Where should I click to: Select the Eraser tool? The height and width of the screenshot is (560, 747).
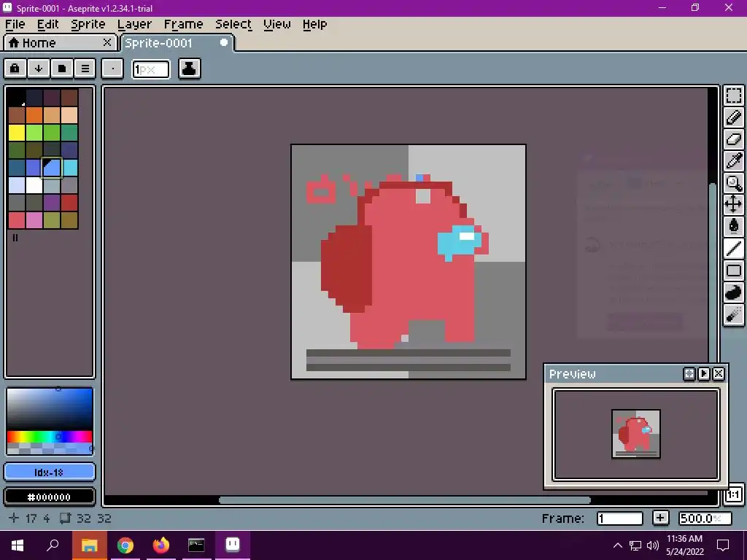coord(734,139)
